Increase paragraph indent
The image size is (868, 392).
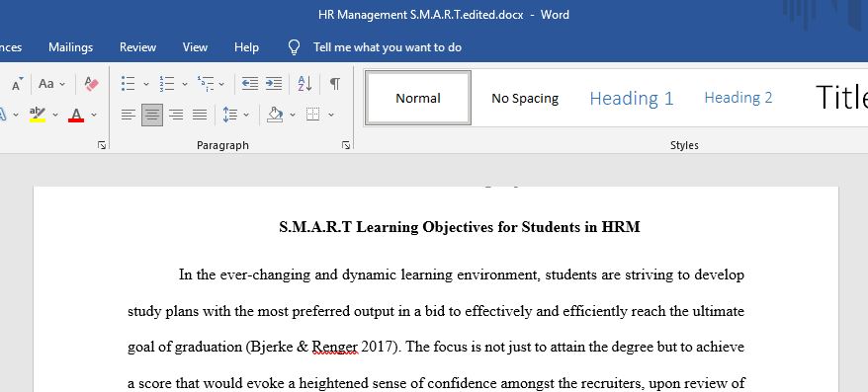tap(274, 84)
